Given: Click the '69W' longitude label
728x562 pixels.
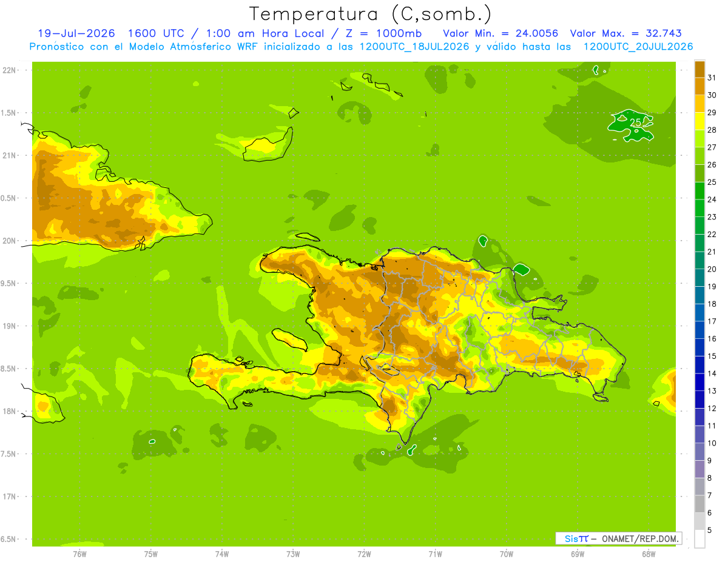Looking at the screenshot, I should coord(578,554).
